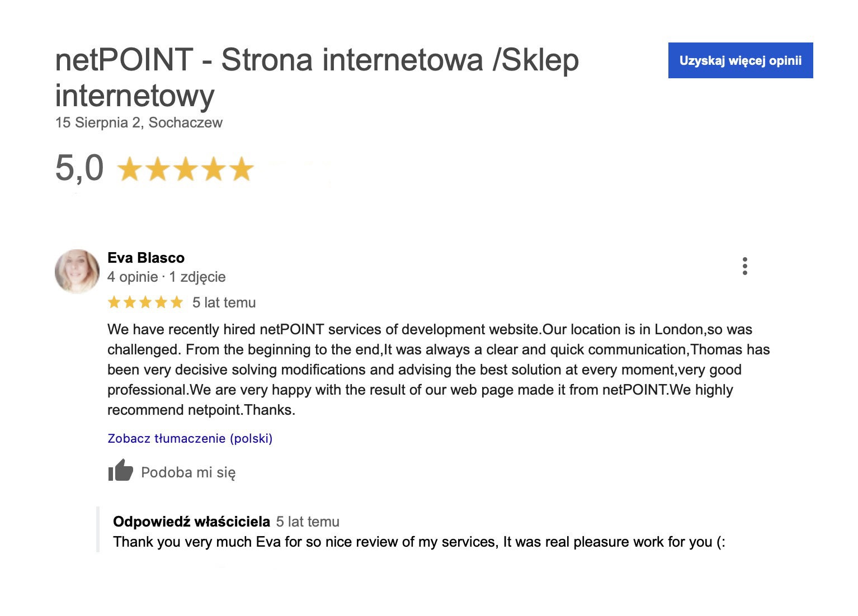The height and width of the screenshot is (616, 858).
Task: Open the three-dot review options menu
Action: pos(744,266)
